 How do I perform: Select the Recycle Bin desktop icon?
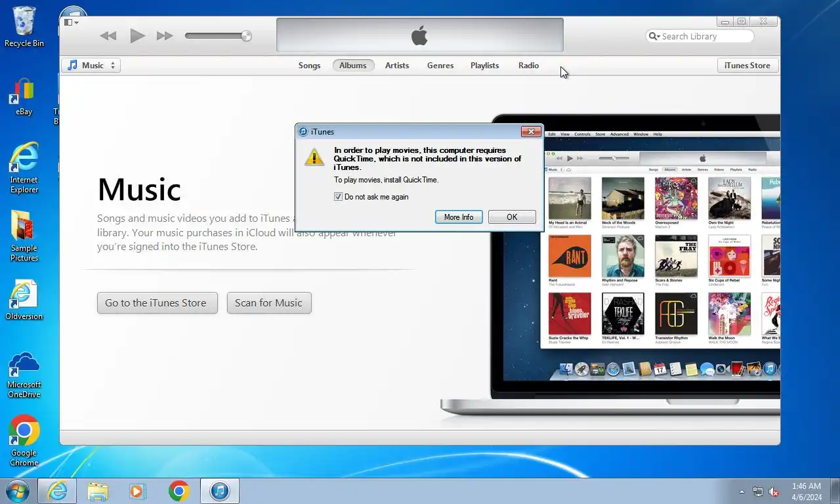[x=24, y=26]
